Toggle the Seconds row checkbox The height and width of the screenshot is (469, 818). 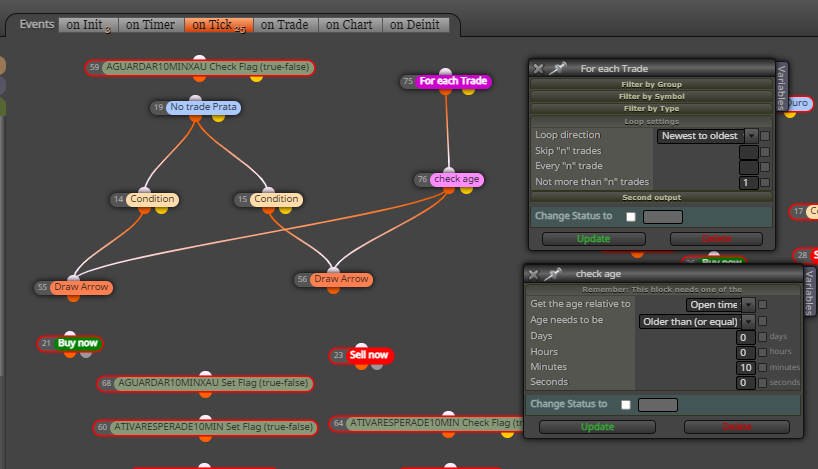pos(762,382)
